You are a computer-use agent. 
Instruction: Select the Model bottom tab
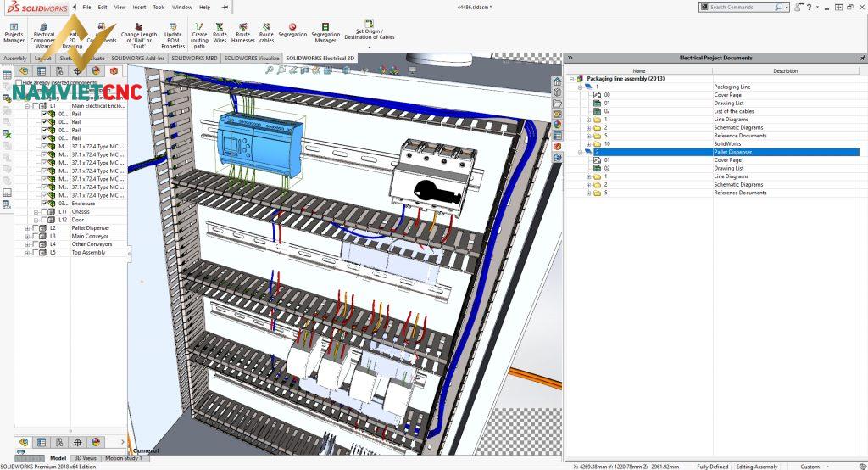[x=58, y=458]
